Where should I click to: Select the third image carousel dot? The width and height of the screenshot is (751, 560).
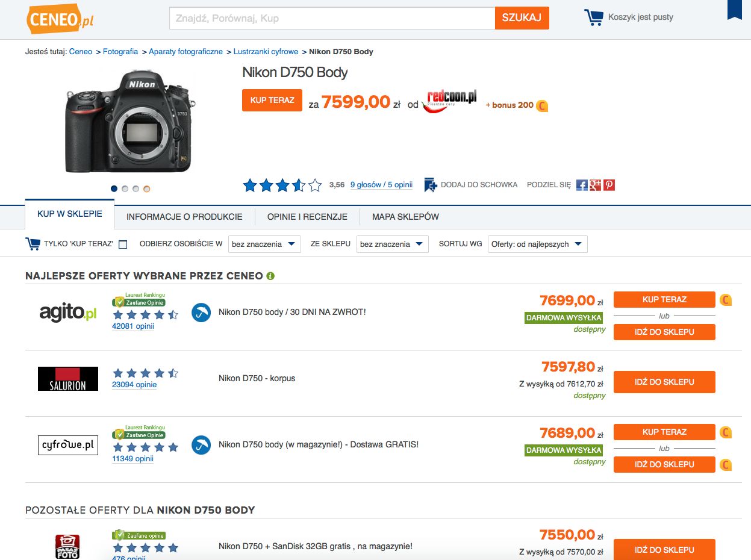[x=136, y=188]
